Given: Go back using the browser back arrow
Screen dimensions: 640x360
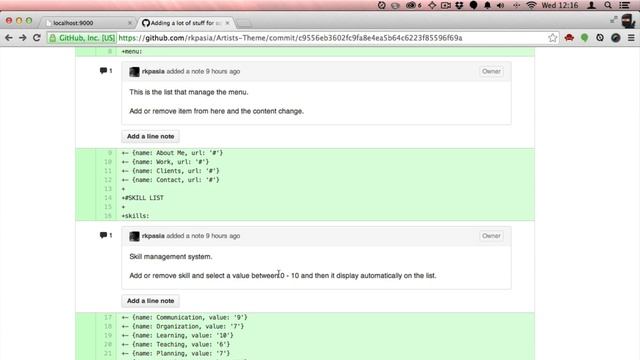Looking at the screenshot, I should point(9,38).
